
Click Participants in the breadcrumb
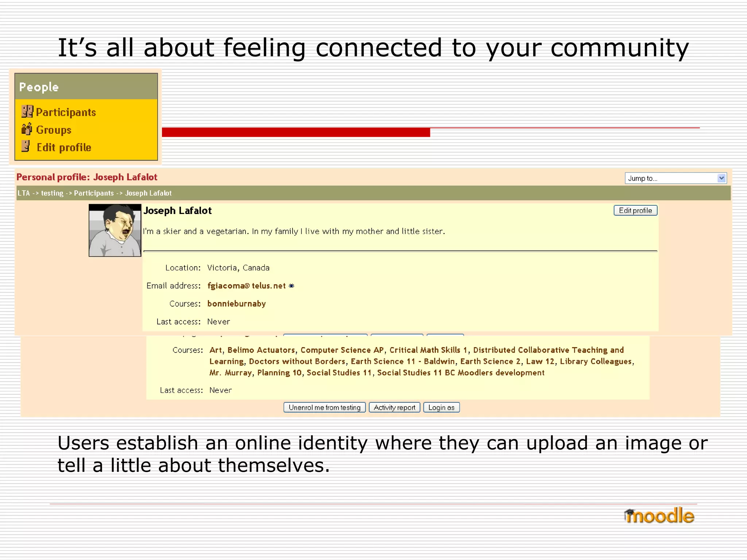94,193
